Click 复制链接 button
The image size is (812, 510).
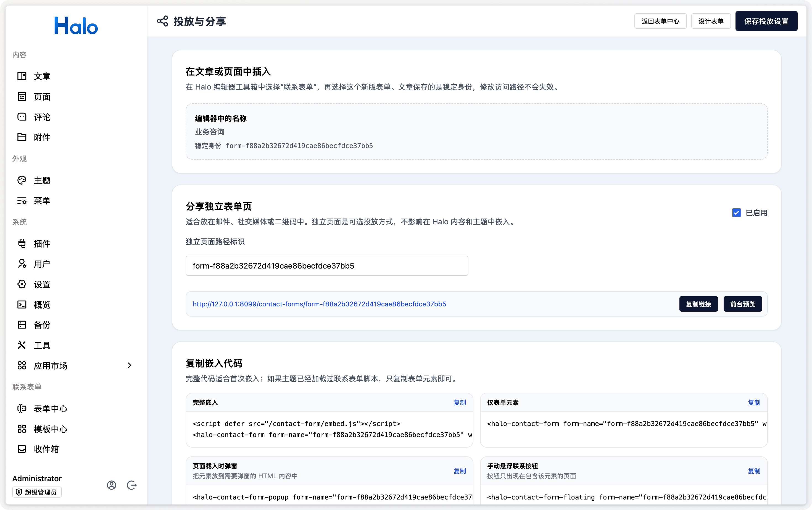click(698, 304)
